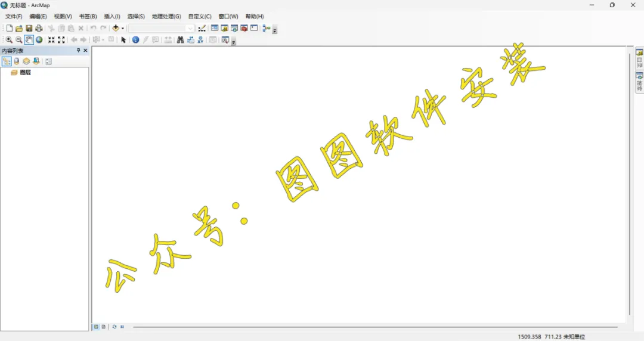Open the Add Data dropdown arrow
The image size is (644, 341).
(x=122, y=29)
